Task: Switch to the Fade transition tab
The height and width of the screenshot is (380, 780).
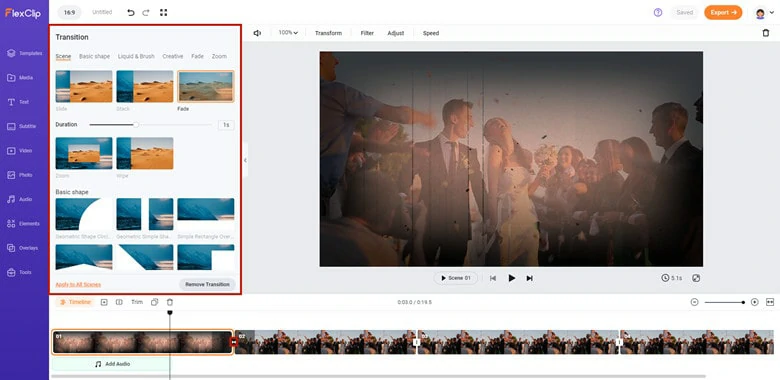Action: [x=197, y=56]
